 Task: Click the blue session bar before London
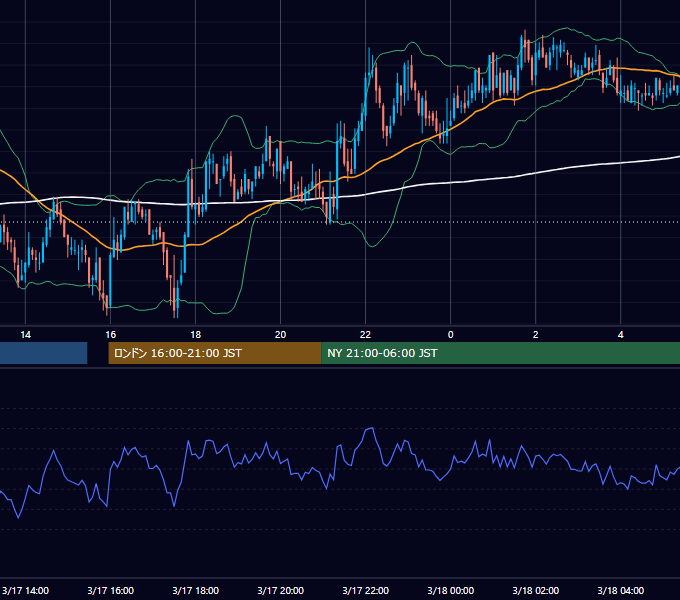43,353
